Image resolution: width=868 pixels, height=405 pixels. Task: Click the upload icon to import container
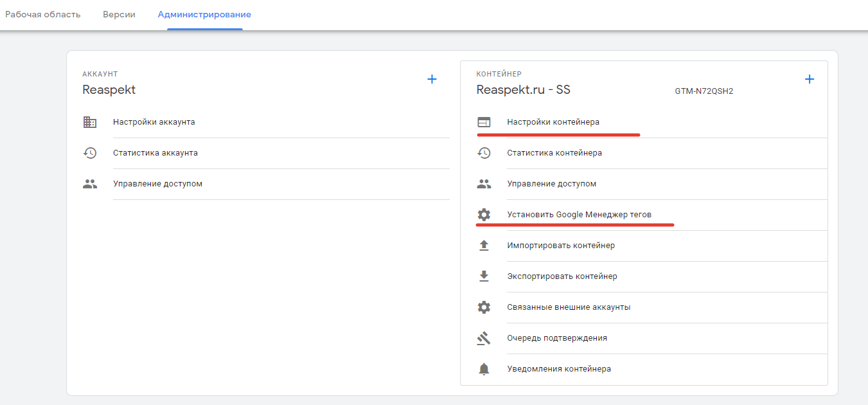pyautogui.click(x=484, y=246)
